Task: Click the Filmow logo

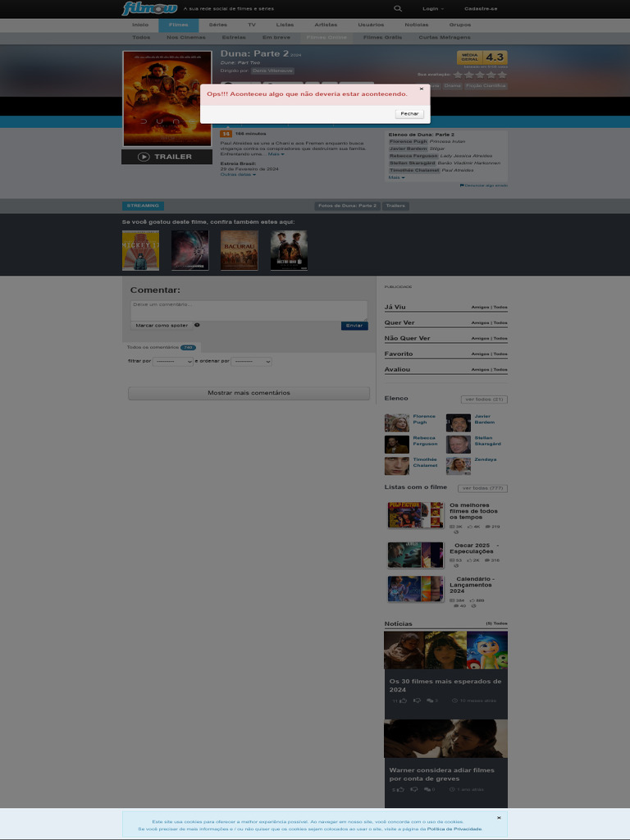Action: 149,8
